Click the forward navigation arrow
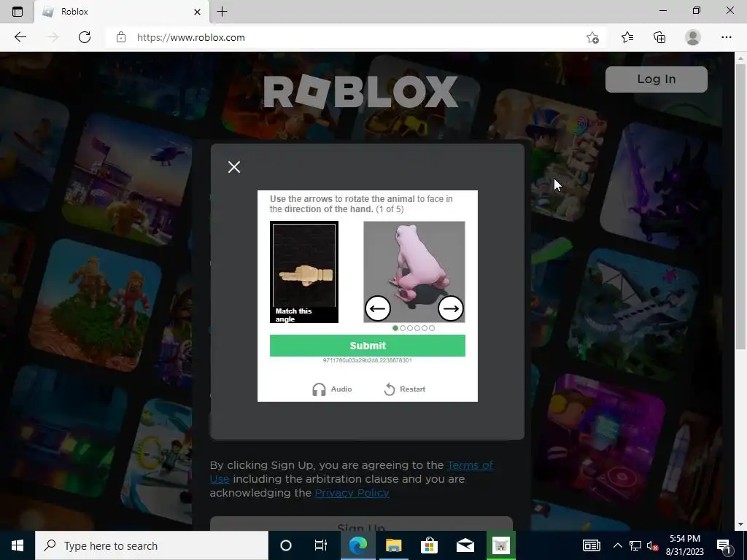Viewport: 747px width, 560px height. tap(53, 37)
